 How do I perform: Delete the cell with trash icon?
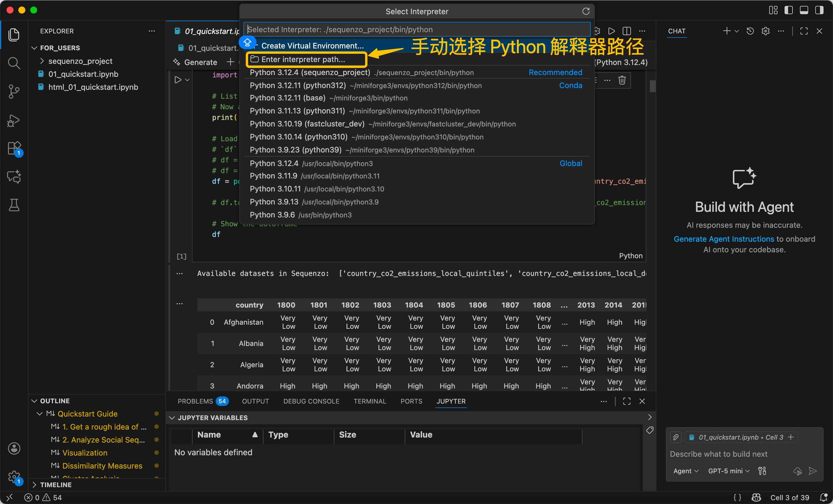pos(622,80)
